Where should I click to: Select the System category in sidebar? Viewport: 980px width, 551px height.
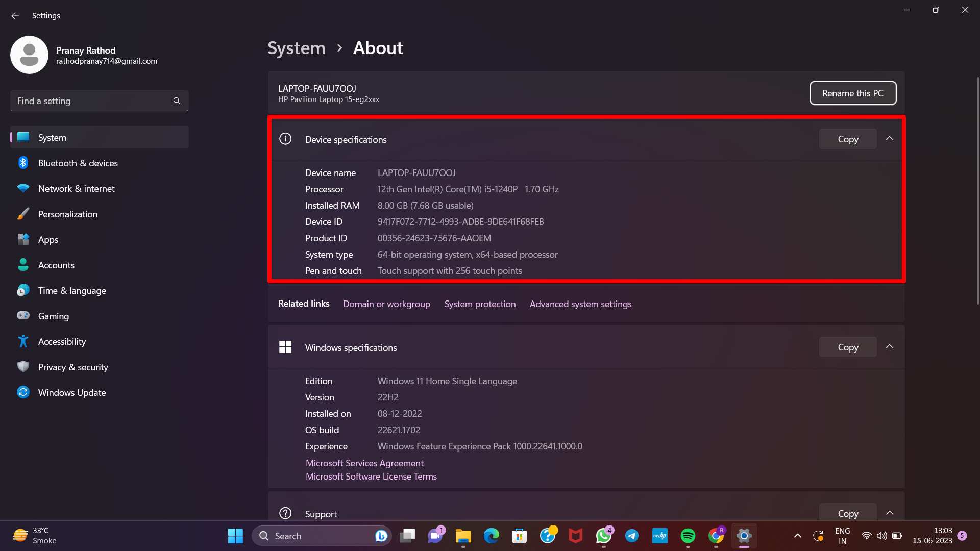click(100, 137)
